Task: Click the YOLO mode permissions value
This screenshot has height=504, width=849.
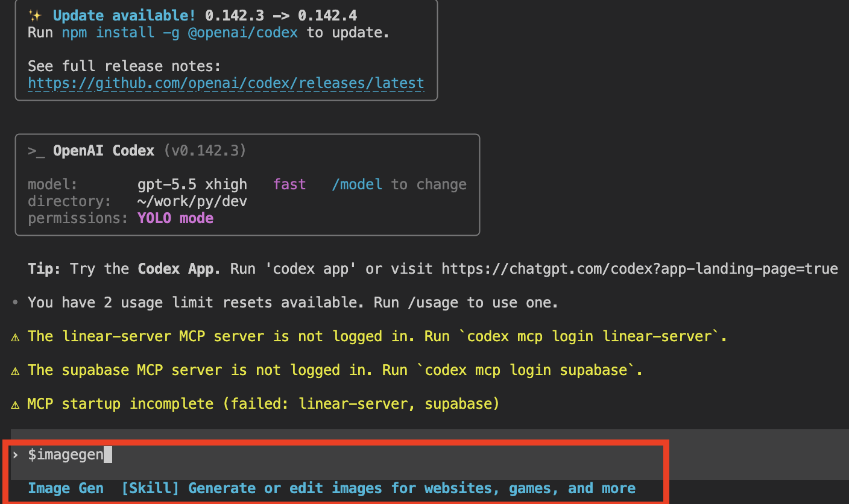Action: click(175, 218)
